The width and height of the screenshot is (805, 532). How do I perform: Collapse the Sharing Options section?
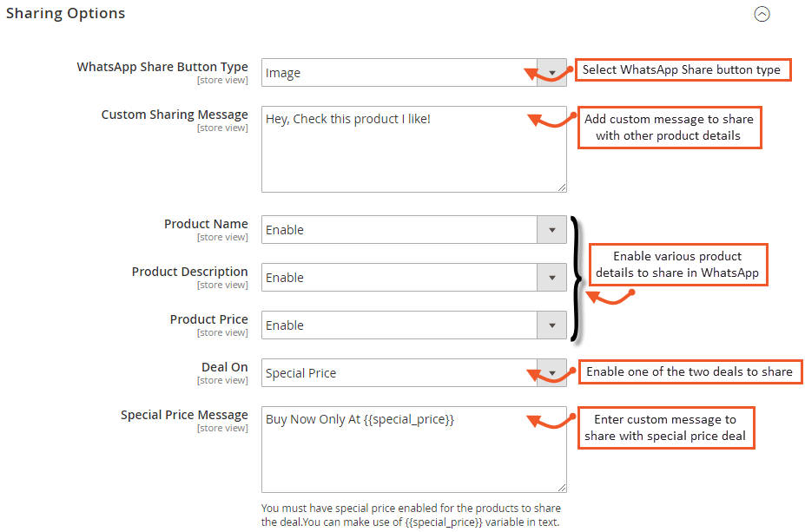click(762, 14)
